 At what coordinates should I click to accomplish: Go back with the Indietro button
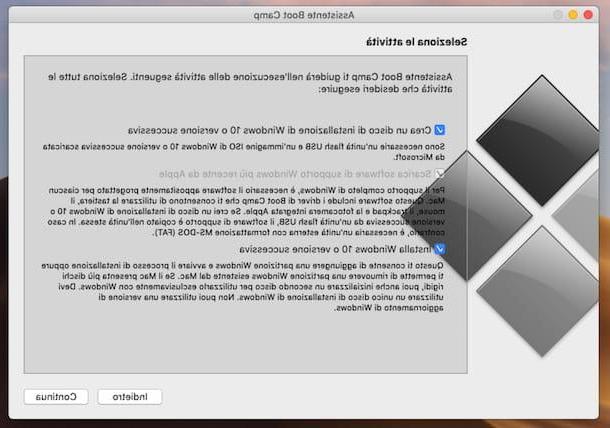pos(130,397)
